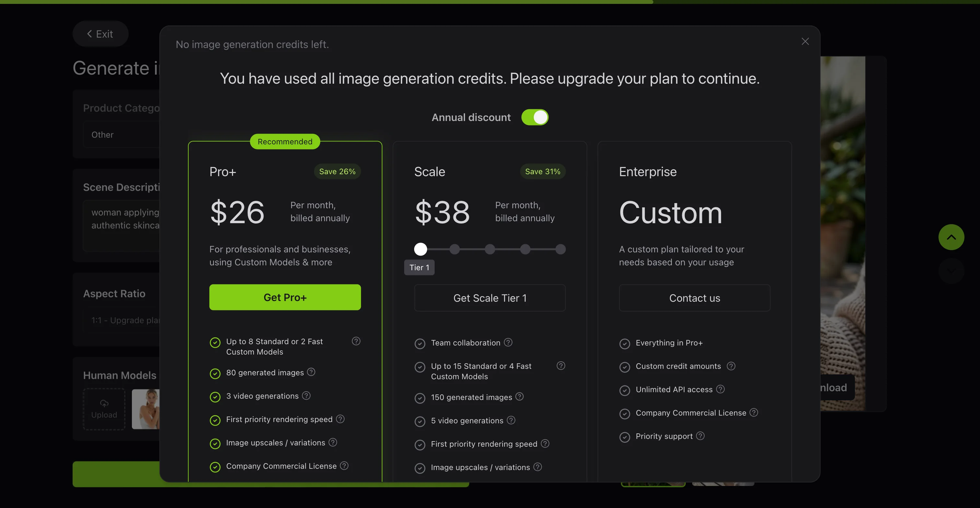Open help for 8 Standard Custom Models
The width and height of the screenshot is (980, 508).
356,341
